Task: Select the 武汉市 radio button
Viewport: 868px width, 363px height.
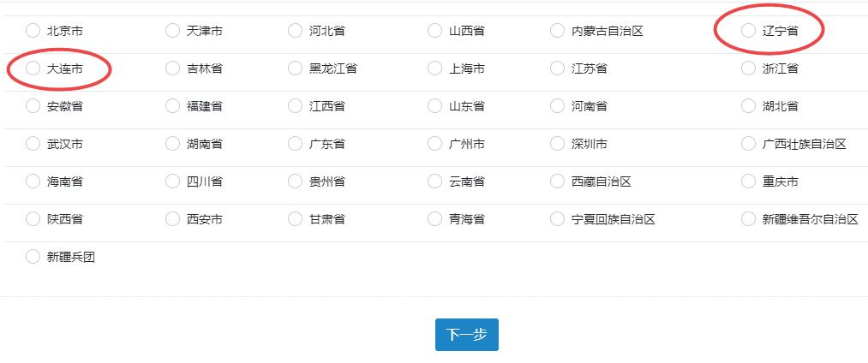Action: click(33, 144)
